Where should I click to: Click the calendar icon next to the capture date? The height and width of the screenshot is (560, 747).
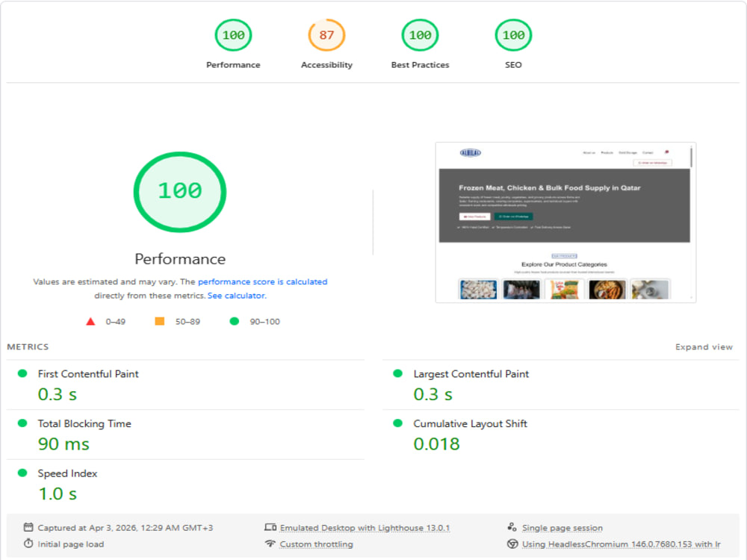point(28,527)
